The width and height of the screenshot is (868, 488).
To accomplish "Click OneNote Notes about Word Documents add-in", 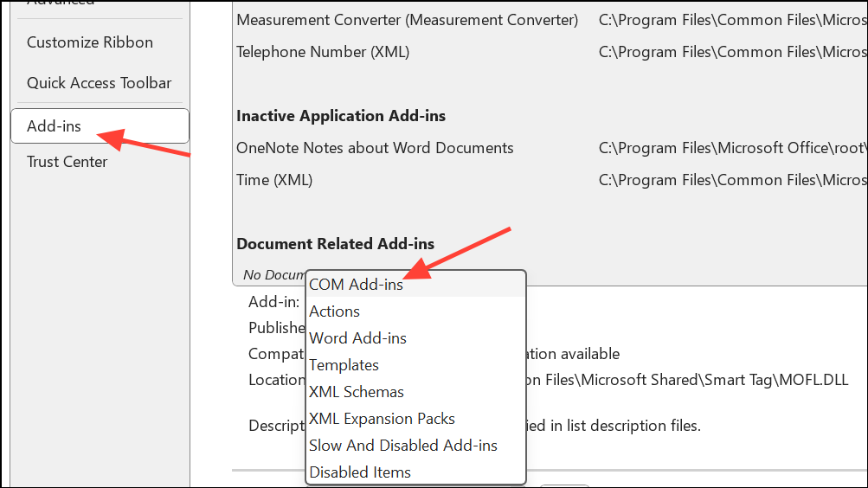I will point(375,148).
